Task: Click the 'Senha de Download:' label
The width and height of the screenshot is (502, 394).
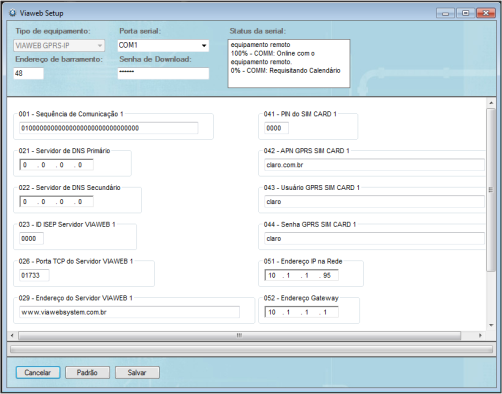Action: tap(155, 59)
